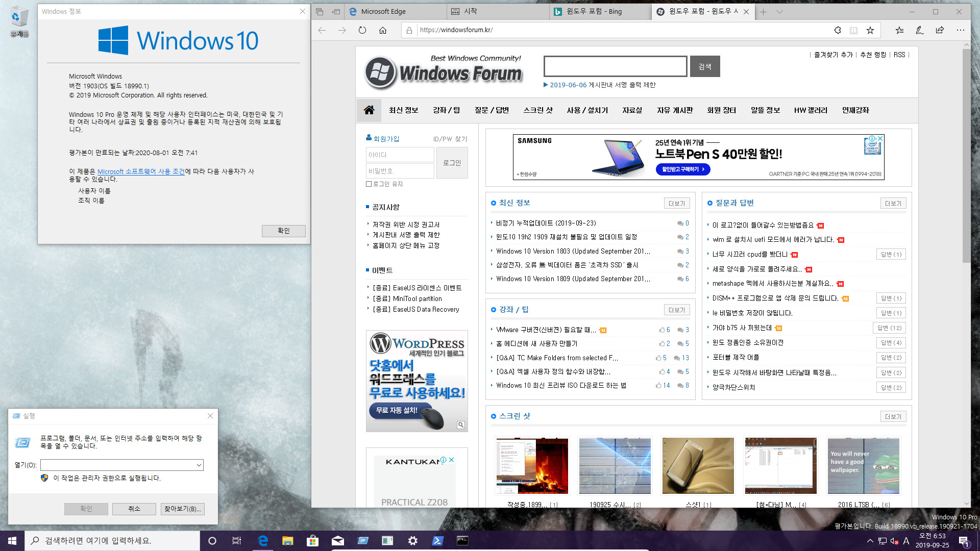Open the Edge favorites hub icon
Screen dimensions: 980x551
899,30
